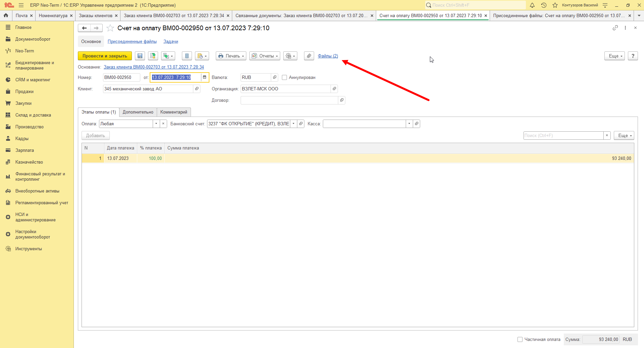Copy document link with the chain icon
Image resolution: width=644 pixels, height=348 pixels.
(615, 28)
